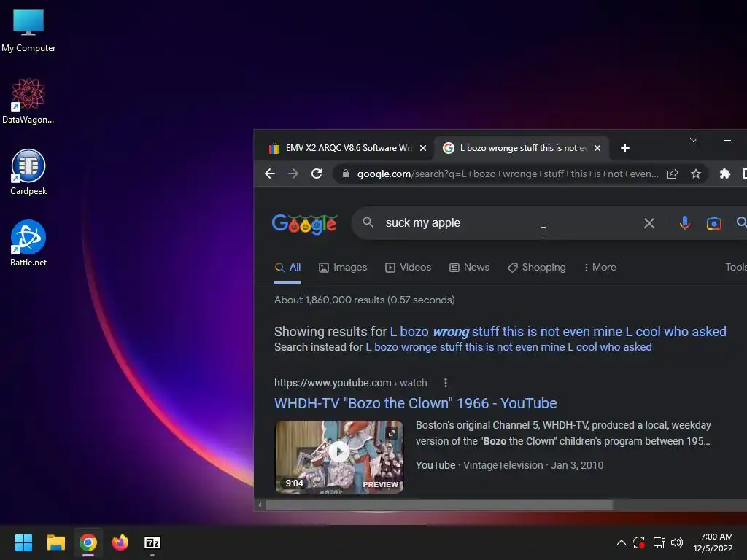This screenshot has height=560, width=747.
Task: Click the corrected wrong spelling results link
Action: tap(558, 332)
